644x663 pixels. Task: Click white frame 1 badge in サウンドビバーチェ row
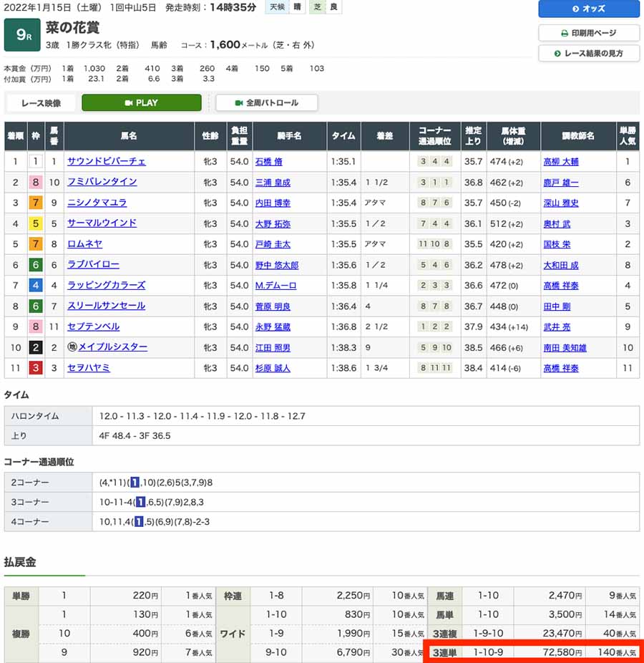(36, 161)
